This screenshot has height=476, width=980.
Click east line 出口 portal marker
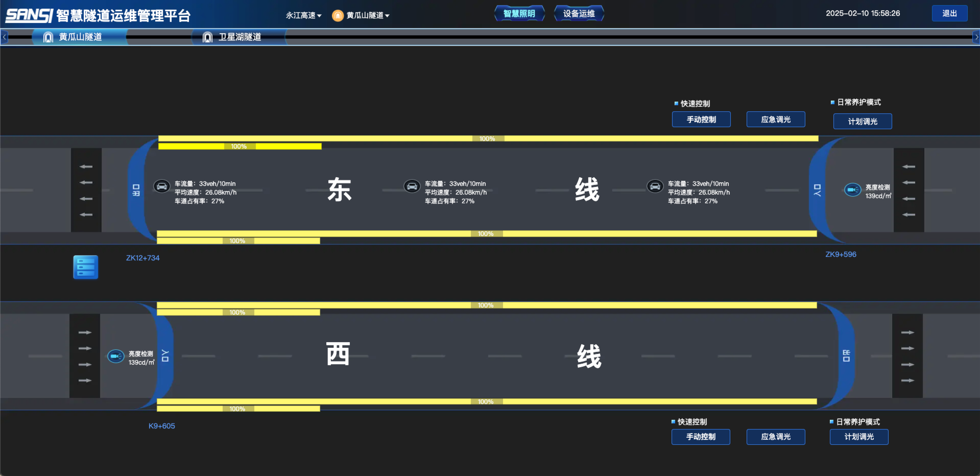136,190
